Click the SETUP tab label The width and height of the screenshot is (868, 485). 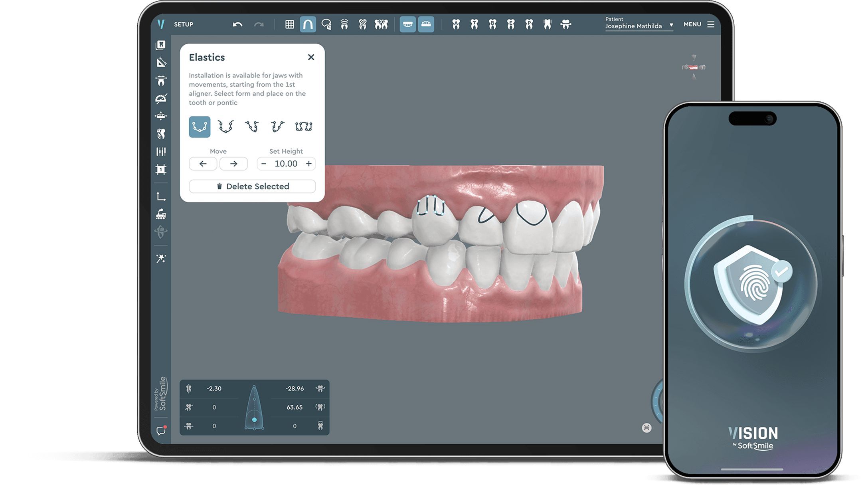(184, 24)
